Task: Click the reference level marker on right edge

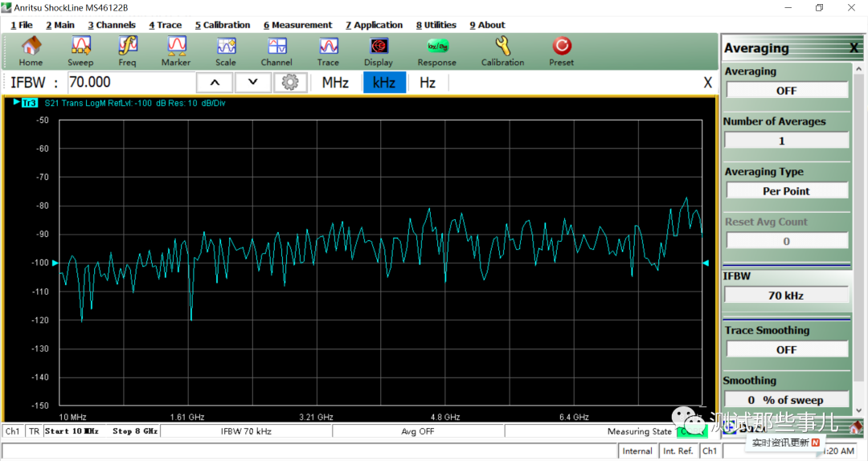Action: click(706, 263)
